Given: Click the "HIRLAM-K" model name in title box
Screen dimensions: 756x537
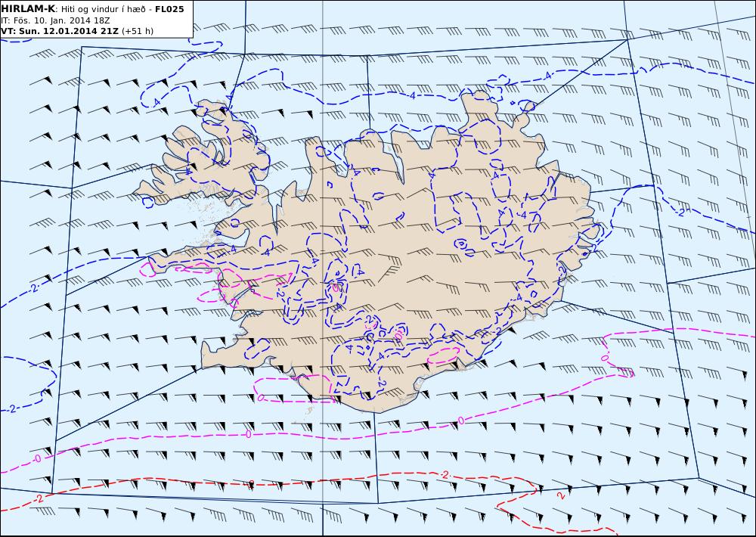Looking at the screenshot, I should tap(28, 9).
